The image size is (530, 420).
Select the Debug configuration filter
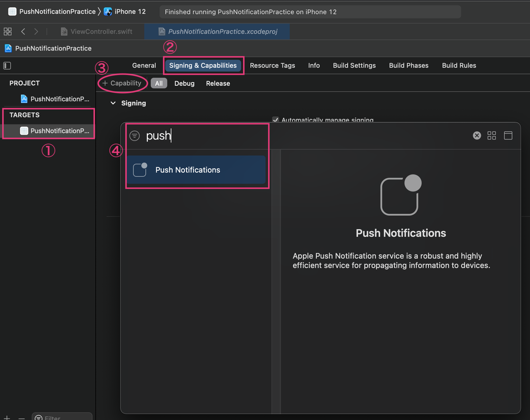click(x=184, y=83)
